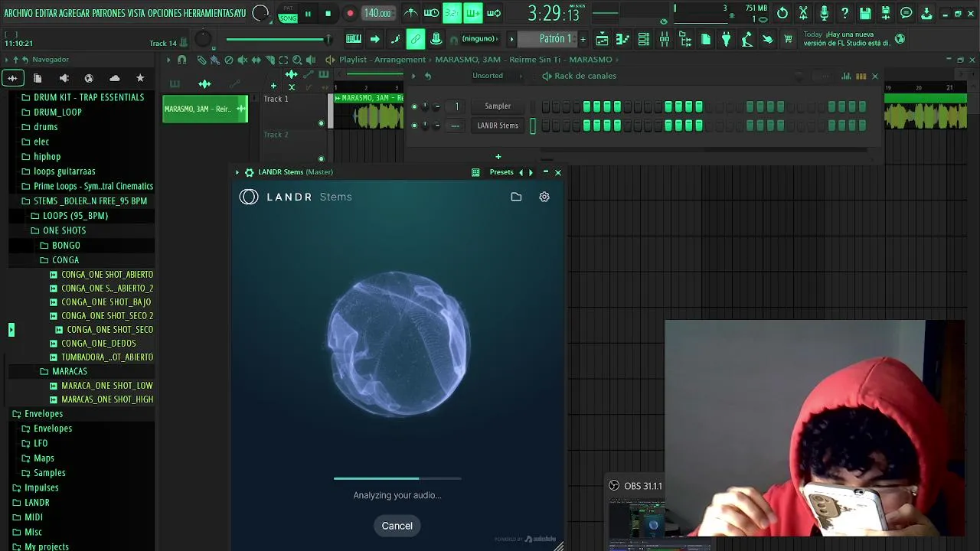The height and width of the screenshot is (551, 980).
Task: Stop playback with the stop button
Action: (328, 13)
